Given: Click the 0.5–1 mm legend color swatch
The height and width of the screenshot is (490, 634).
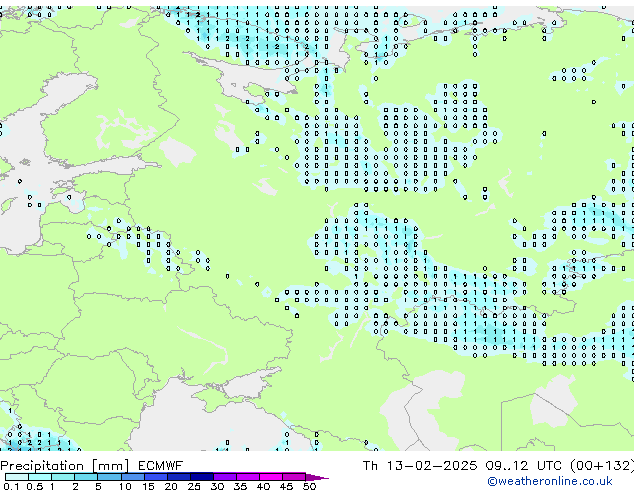Looking at the screenshot, I should point(40,477).
